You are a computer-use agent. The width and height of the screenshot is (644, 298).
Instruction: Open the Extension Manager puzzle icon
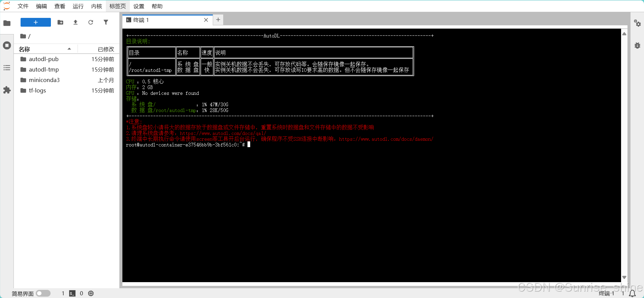(x=7, y=90)
